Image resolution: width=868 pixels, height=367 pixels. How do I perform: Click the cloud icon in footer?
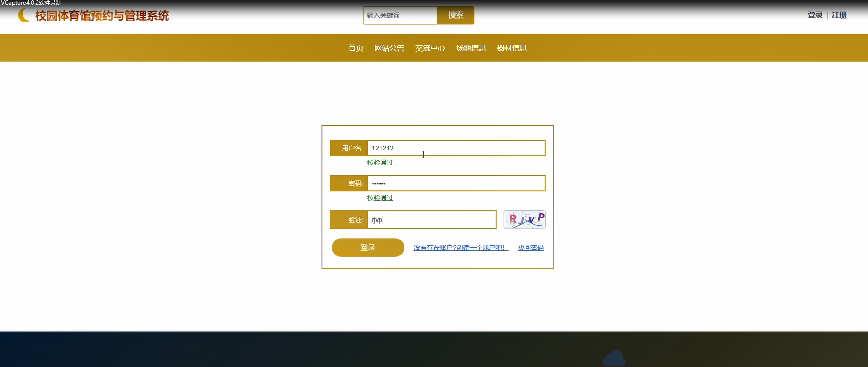614,359
